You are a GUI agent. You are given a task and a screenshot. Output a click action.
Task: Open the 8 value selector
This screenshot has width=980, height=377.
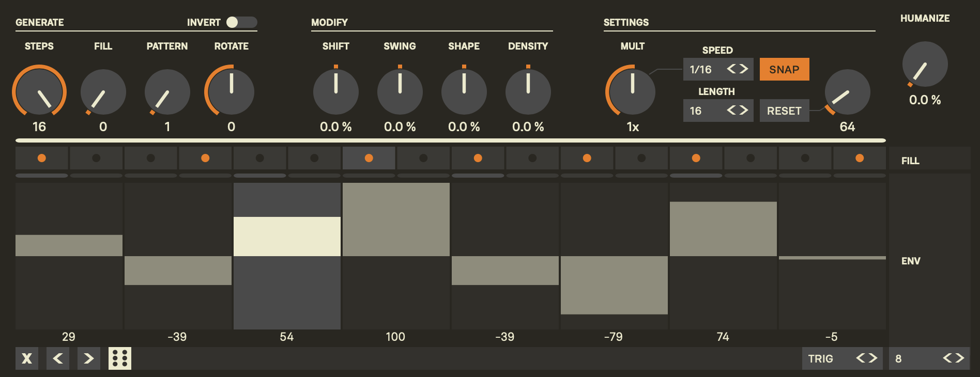[x=929, y=358]
